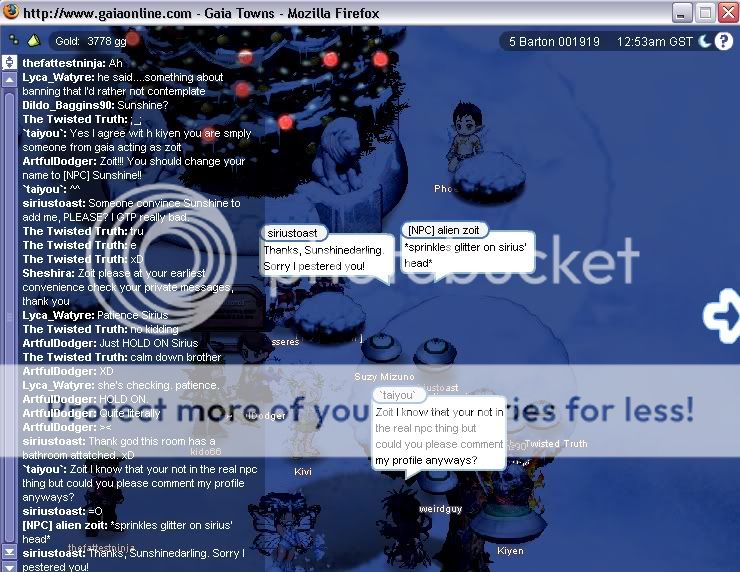Viewport: 740px width, 572px height.
Task: Click ArtfulDodger "Quite literally" chat line
Action: (92, 413)
